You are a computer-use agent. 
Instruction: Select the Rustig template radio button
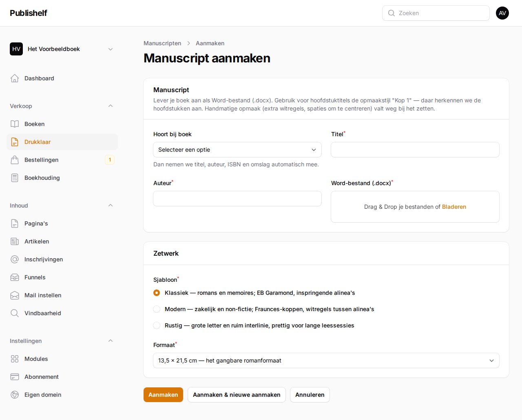pyautogui.click(x=157, y=325)
